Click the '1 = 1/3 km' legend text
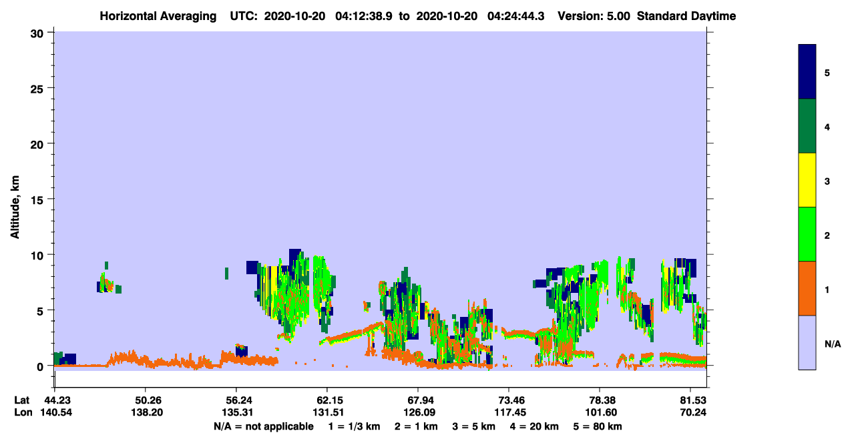Image resolution: width=868 pixels, height=445 pixels. [x=354, y=426]
